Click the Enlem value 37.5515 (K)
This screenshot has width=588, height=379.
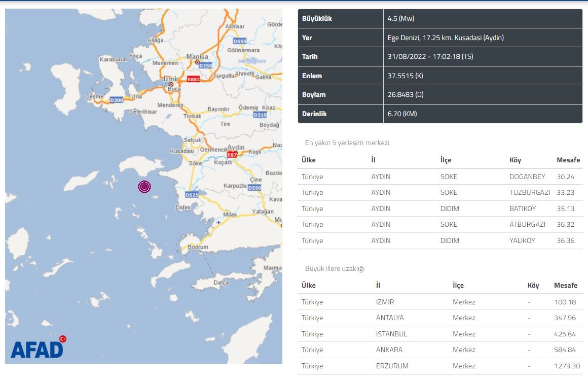[x=405, y=76]
